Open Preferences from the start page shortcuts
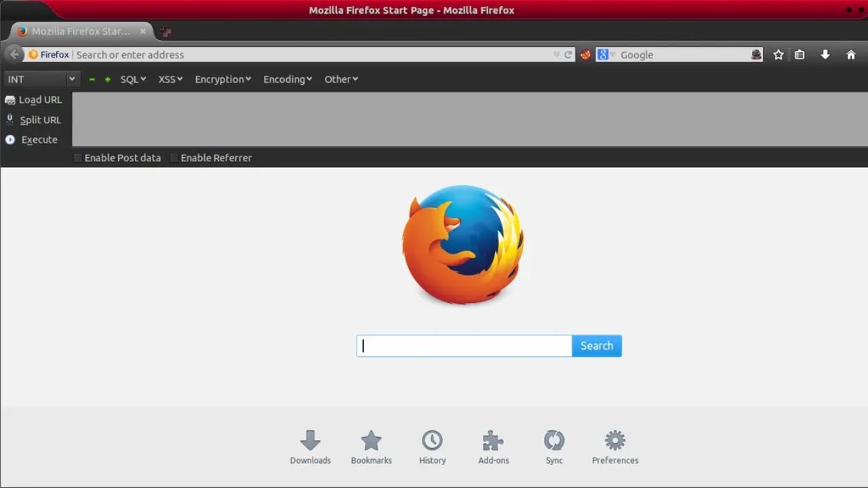868x488 pixels. [615, 447]
